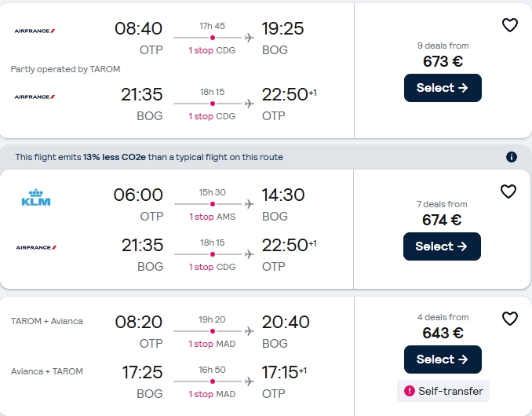Select the 673 € flight deal

443,88
